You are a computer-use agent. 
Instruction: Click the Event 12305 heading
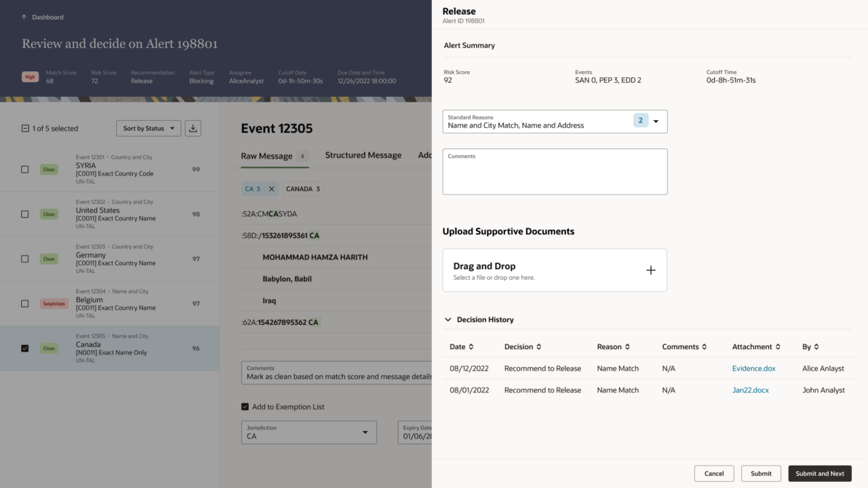tap(277, 129)
